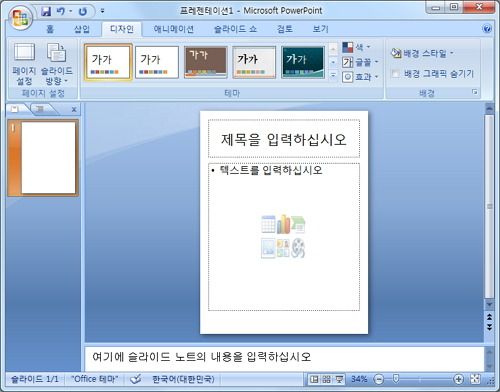Apply the dark teal theme thumbnail
500x392 pixels.
pyautogui.click(x=303, y=62)
